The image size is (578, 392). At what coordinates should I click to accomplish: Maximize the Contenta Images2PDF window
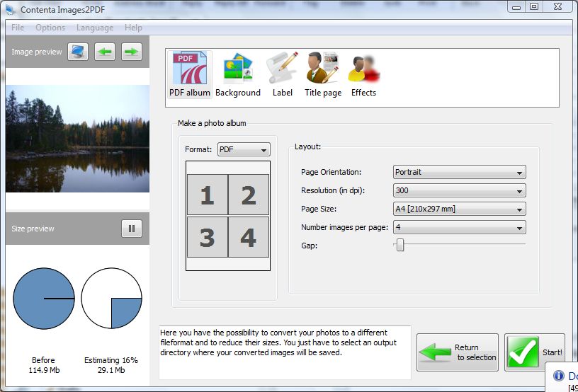pyautogui.click(x=534, y=7)
